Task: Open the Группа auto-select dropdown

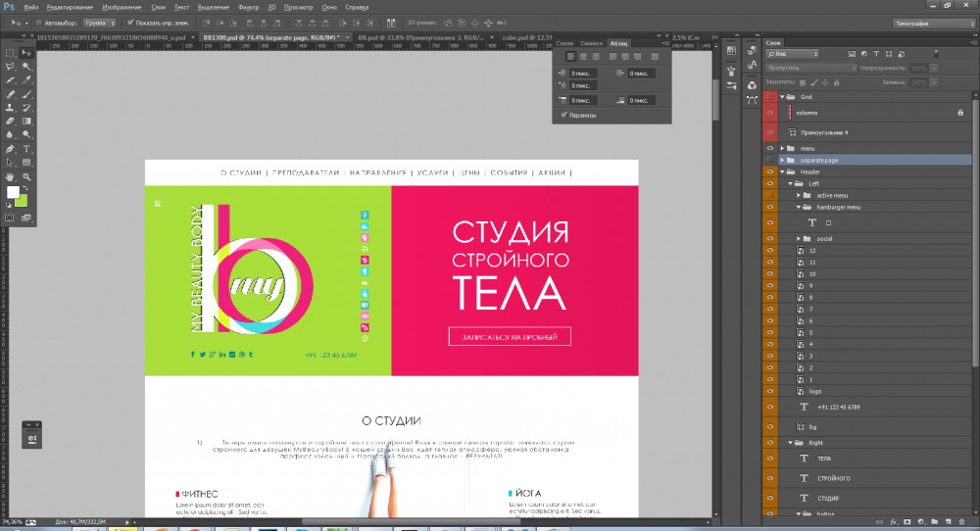Action: pos(99,23)
